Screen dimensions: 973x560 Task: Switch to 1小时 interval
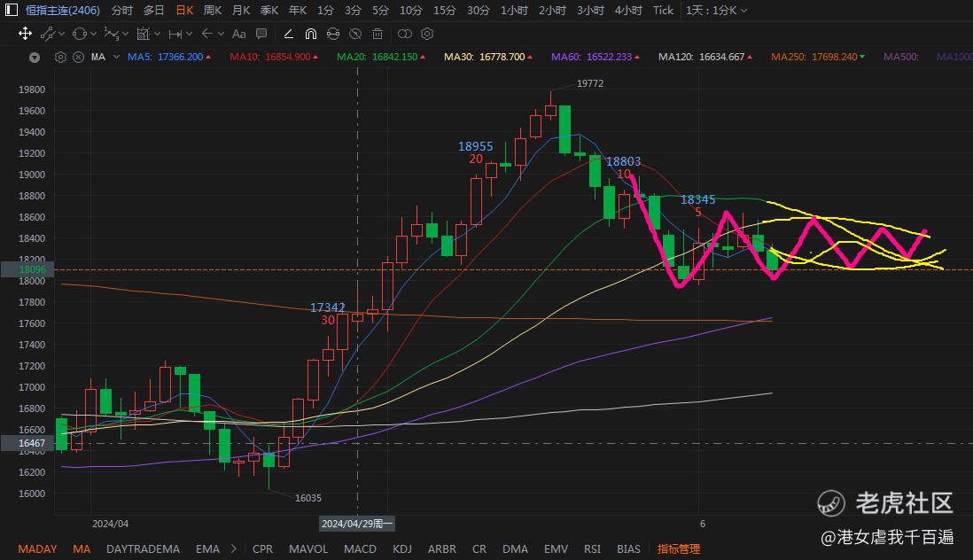point(514,10)
